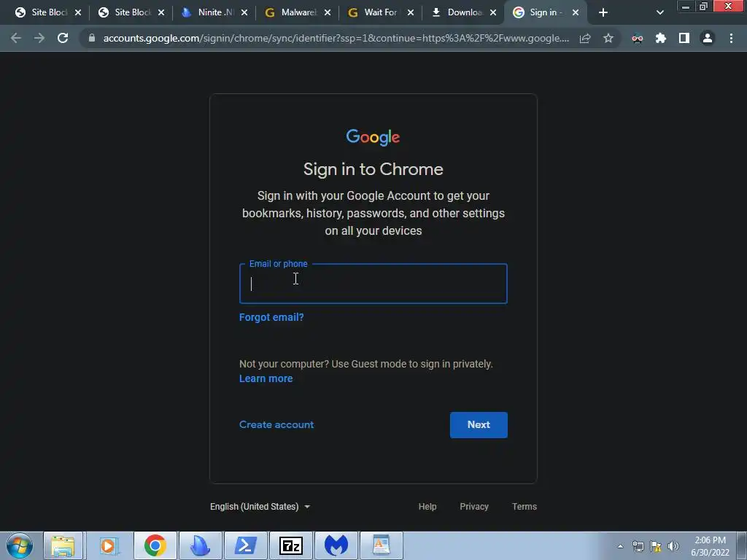Open a new tab with the plus button

[x=603, y=12]
